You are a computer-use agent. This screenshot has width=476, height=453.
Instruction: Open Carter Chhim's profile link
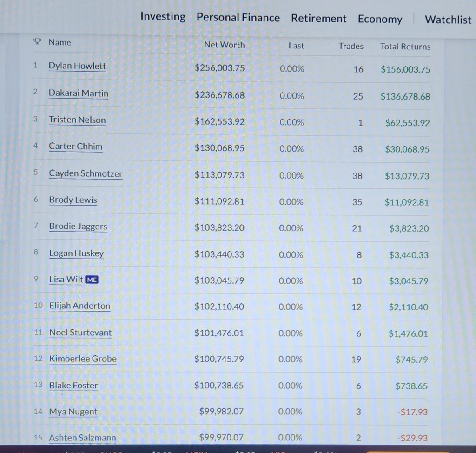(75, 147)
